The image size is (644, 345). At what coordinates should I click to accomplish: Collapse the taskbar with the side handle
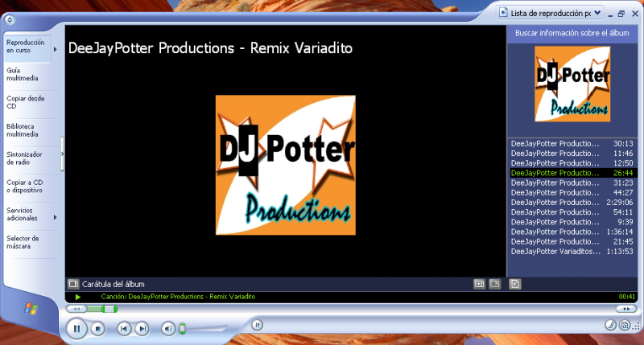point(62,154)
